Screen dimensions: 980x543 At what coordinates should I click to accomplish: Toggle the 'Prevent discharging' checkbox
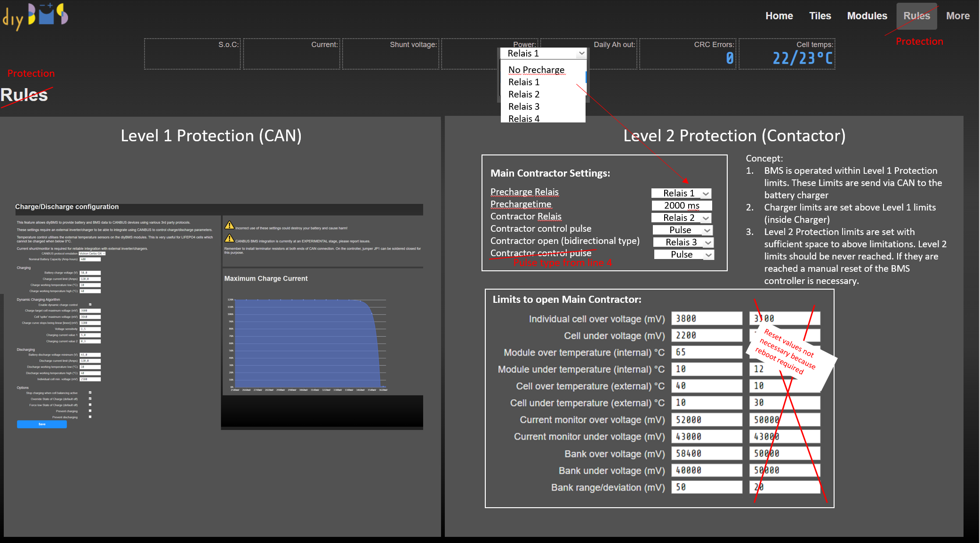(x=90, y=417)
